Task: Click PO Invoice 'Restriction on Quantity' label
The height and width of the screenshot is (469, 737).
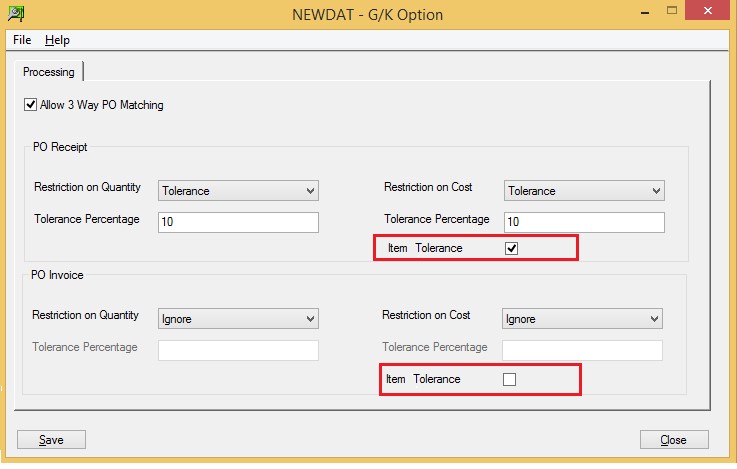Action: [x=86, y=315]
